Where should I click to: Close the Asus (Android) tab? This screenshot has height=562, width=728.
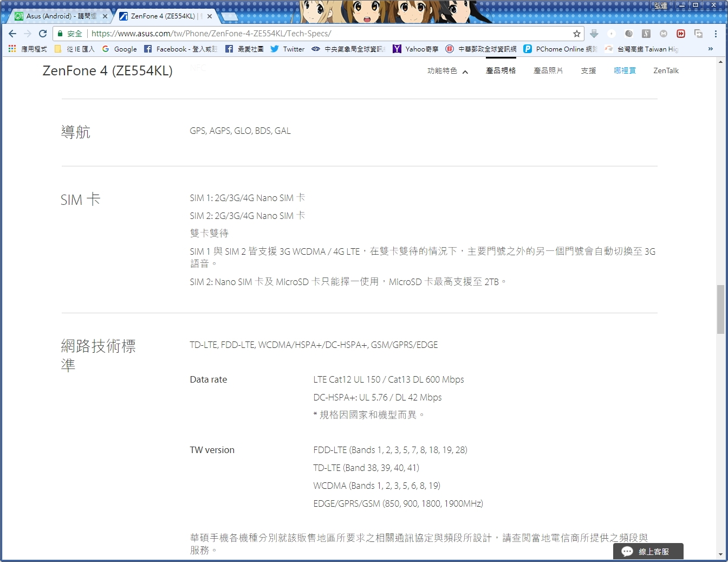point(105,16)
